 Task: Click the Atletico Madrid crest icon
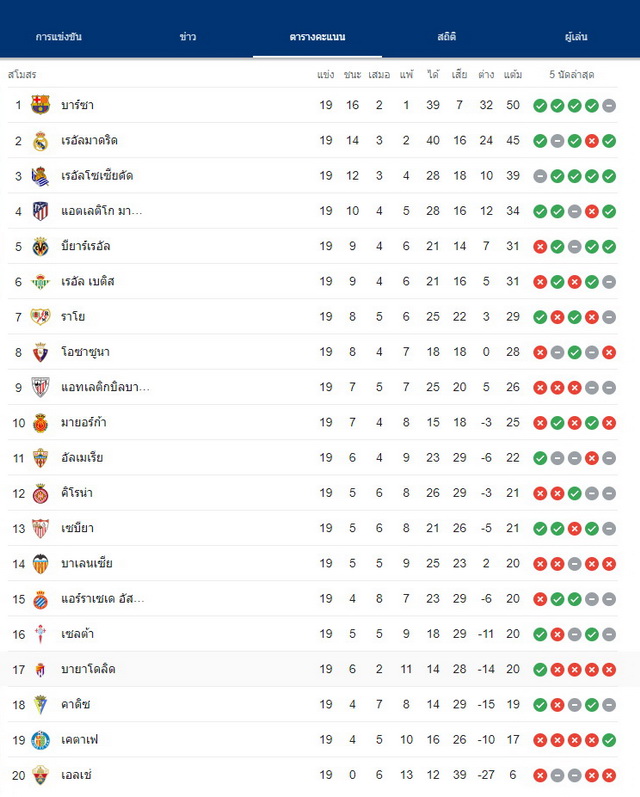(x=40, y=211)
